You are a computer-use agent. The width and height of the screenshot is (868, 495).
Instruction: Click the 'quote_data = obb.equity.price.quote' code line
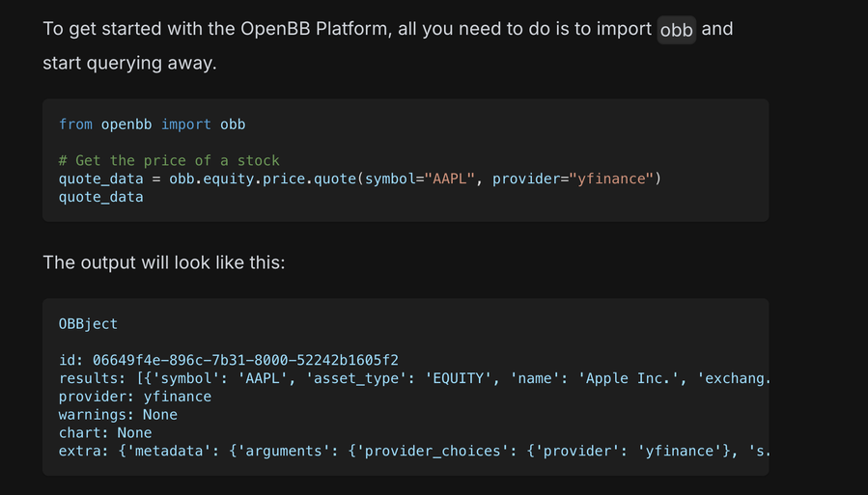360,179
